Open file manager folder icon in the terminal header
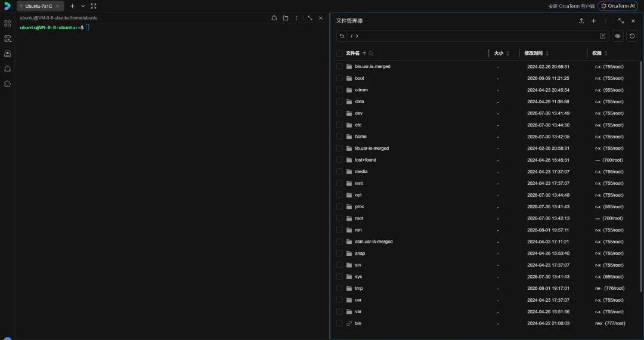 coord(286,18)
